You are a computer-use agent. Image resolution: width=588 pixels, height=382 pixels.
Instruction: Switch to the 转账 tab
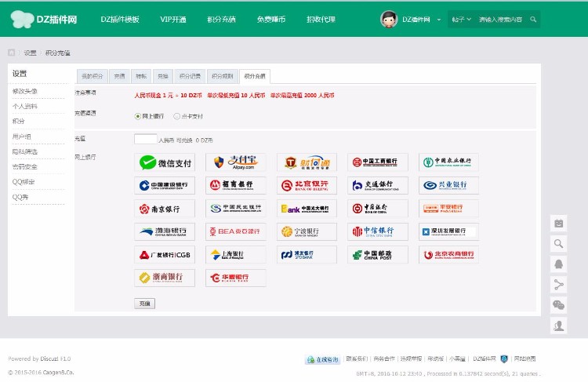(x=141, y=76)
